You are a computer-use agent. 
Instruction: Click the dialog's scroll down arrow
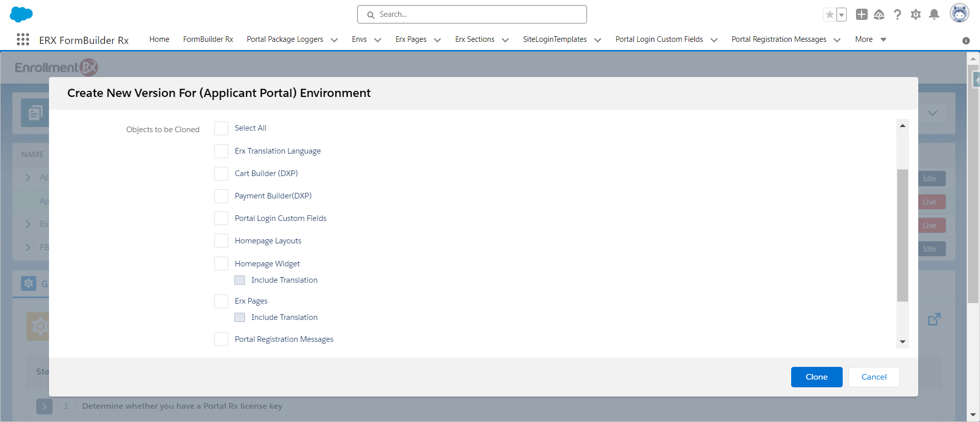pyautogui.click(x=902, y=342)
